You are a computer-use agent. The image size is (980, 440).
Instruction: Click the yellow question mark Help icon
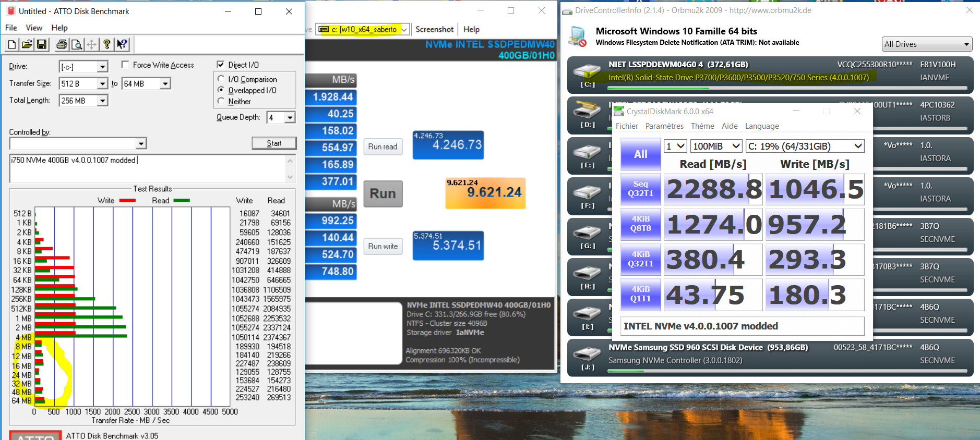107,45
